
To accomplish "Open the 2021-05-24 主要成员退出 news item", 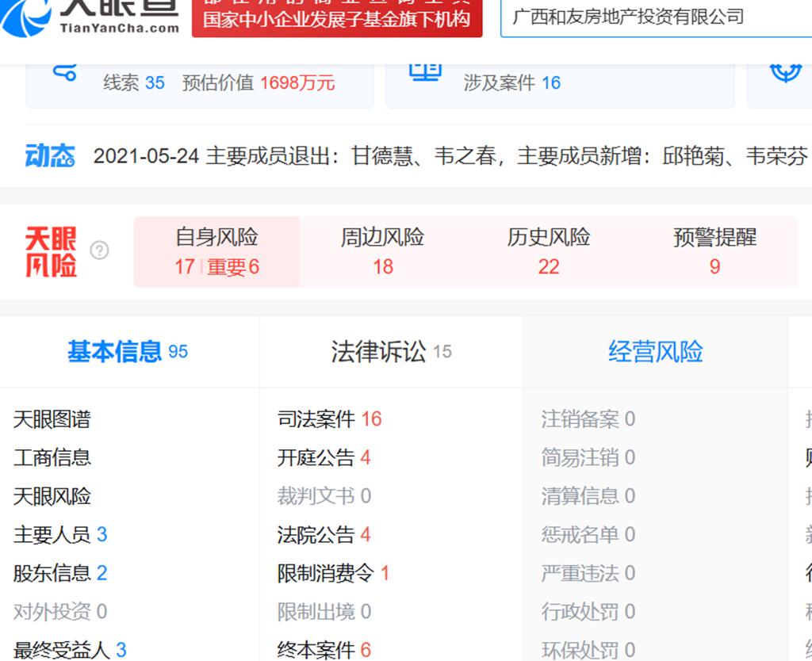I will point(450,156).
